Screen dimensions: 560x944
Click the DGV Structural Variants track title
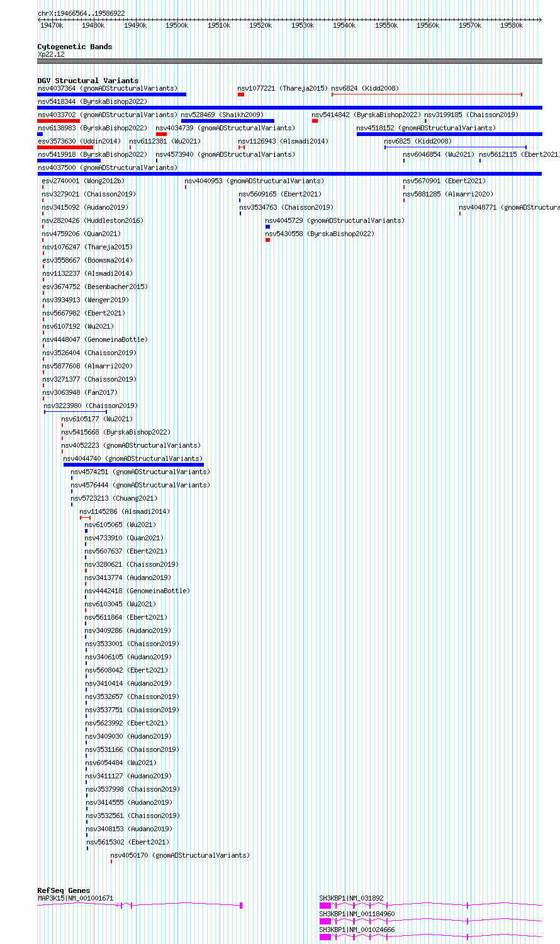click(88, 81)
